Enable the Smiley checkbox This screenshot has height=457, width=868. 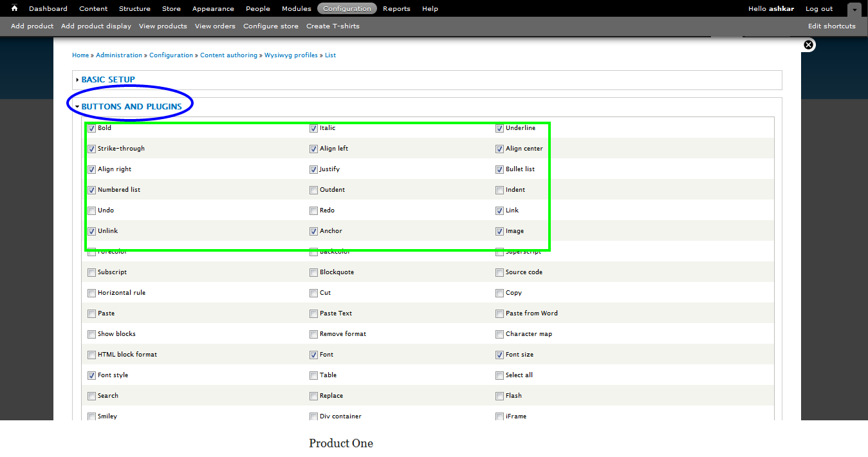tap(91, 416)
